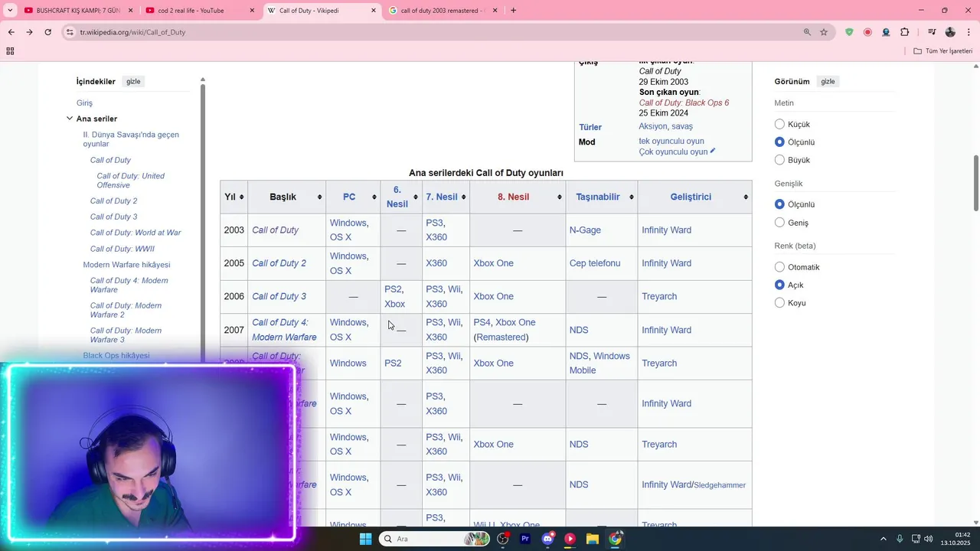This screenshot has width=980, height=551.
Task: Hide the İçindekiler contents panel
Action: click(133, 81)
